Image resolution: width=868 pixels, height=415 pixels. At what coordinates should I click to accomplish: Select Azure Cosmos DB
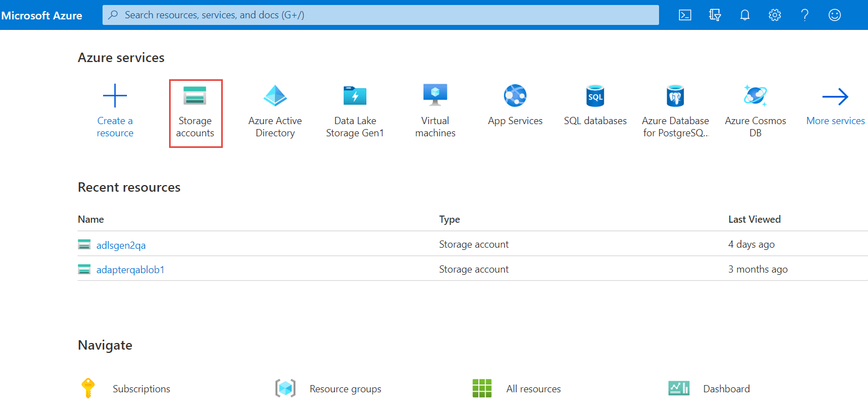755,110
